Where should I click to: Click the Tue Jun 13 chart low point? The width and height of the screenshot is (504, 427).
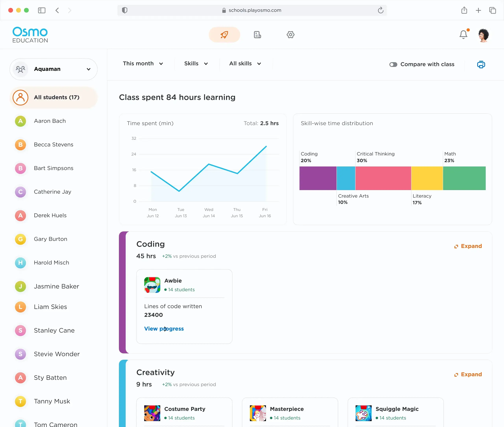[x=179, y=191]
